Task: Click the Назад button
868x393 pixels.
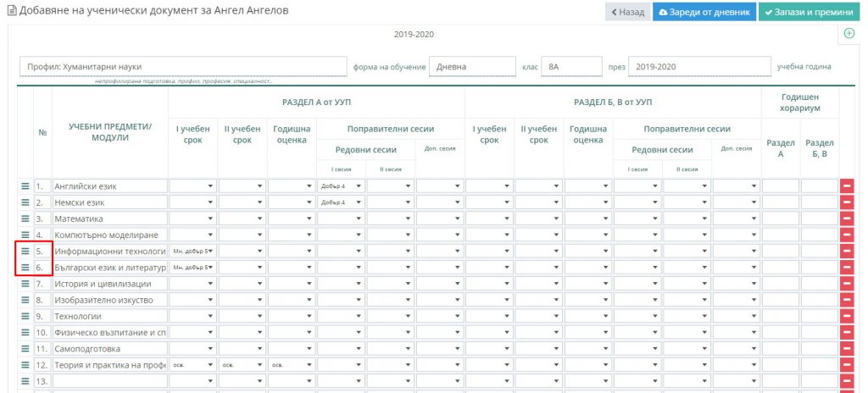Action: [x=628, y=12]
